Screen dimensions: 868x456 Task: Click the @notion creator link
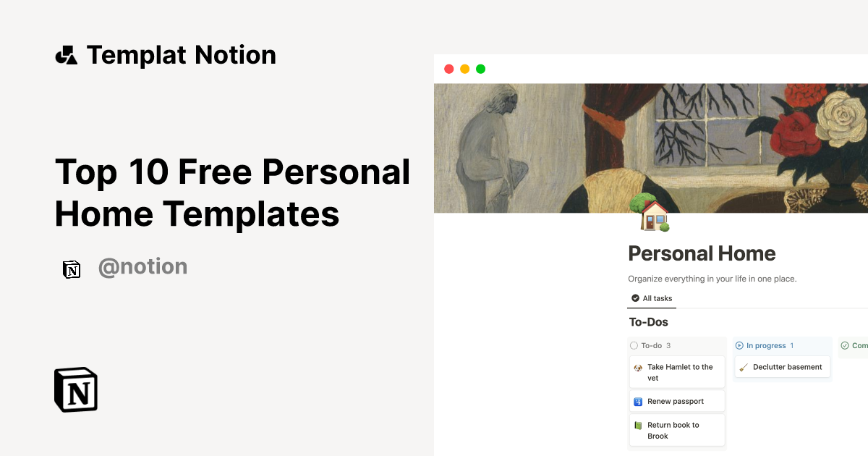point(142,267)
